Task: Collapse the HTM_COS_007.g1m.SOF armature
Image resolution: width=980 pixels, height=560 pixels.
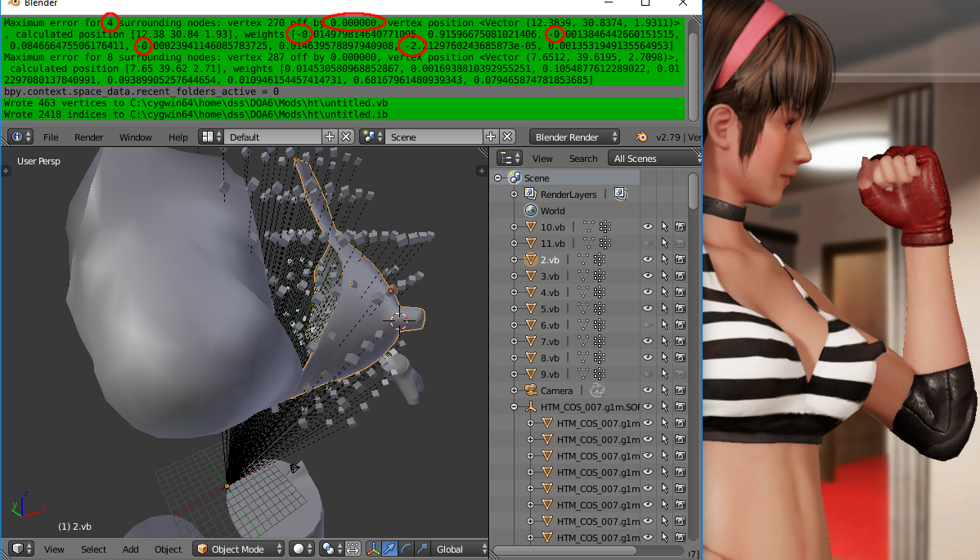Action: pos(515,407)
